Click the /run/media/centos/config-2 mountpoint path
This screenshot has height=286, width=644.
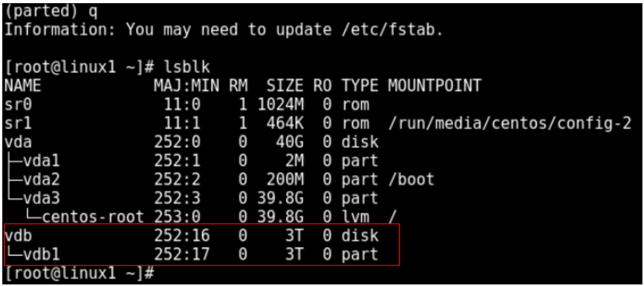510,123
